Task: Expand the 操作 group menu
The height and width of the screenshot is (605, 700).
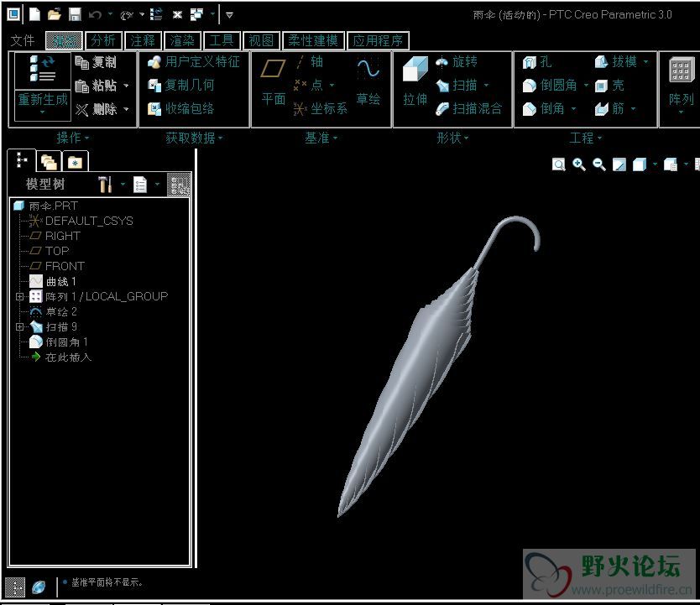Action: pos(73,138)
